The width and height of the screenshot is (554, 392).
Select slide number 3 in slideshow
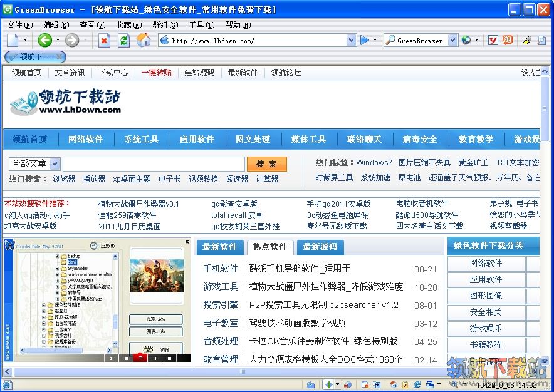tap(140, 358)
